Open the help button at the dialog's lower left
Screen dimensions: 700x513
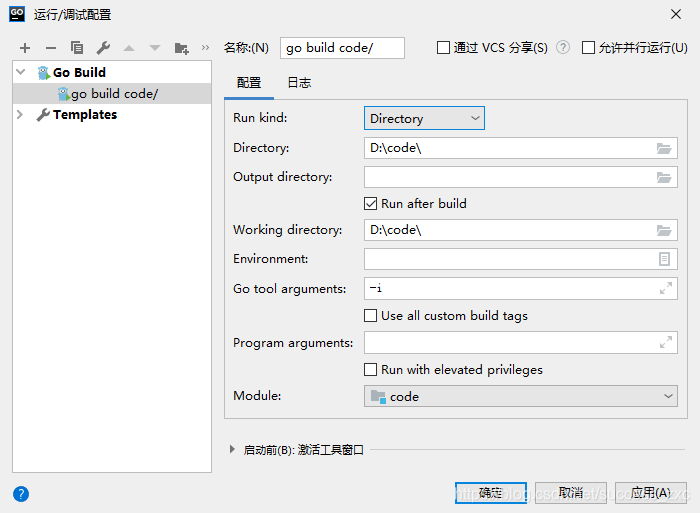tap(21, 494)
